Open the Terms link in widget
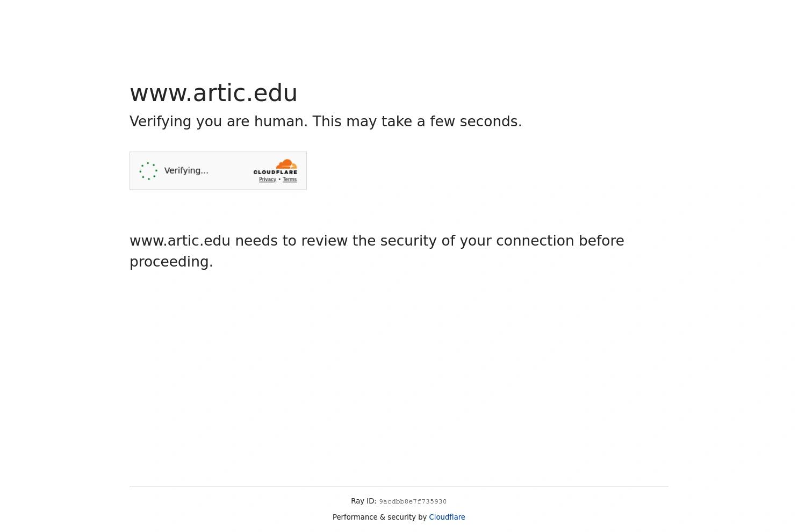 click(x=290, y=179)
